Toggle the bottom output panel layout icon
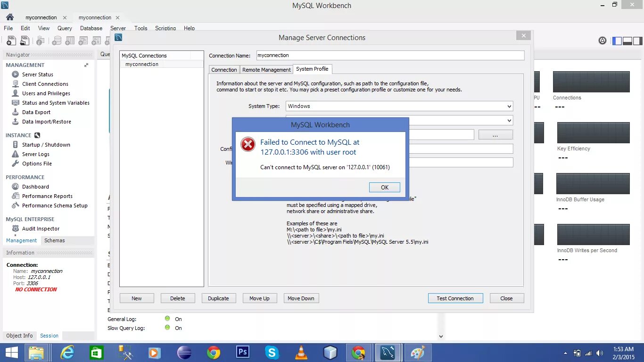644x362 pixels. coord(627,41)
